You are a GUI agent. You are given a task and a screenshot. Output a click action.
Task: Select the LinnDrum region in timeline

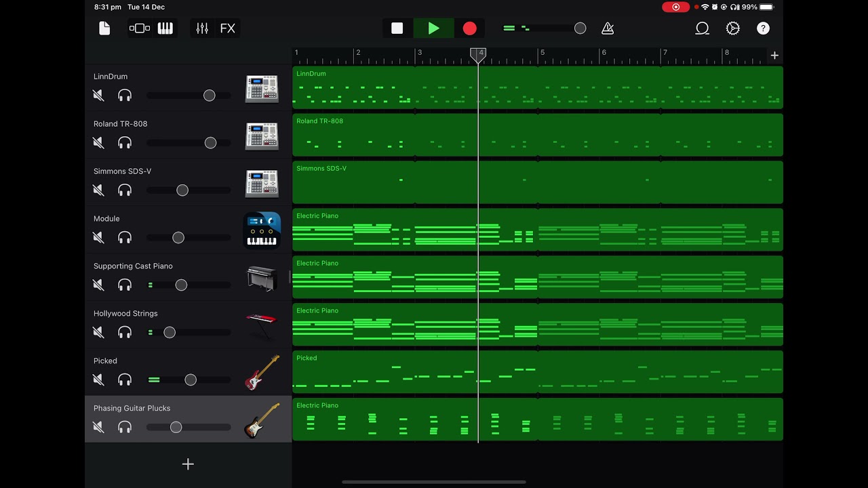tap(538, 87)
